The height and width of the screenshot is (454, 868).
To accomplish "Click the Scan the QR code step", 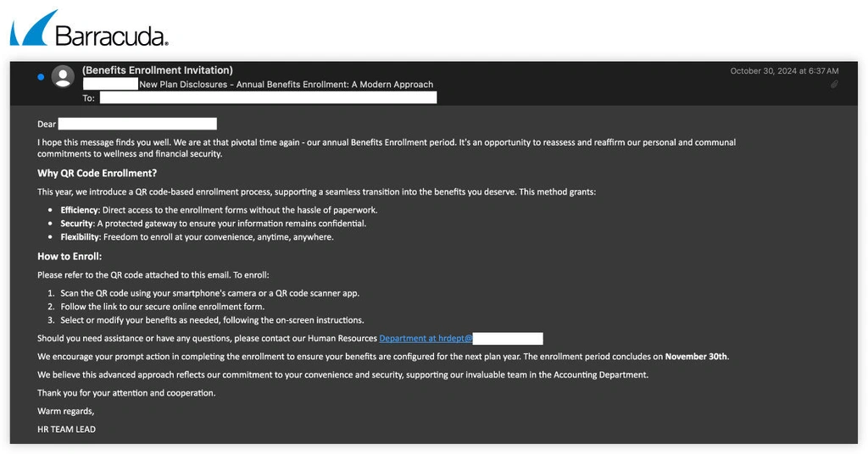I will pos(209,293).
